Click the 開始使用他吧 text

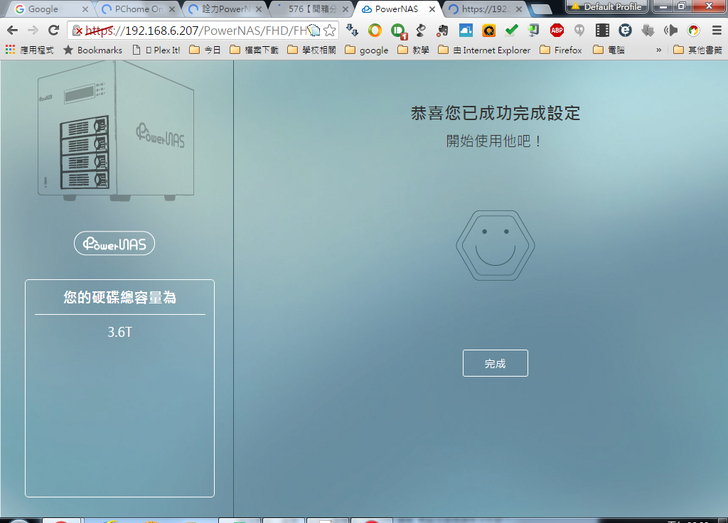494,141
